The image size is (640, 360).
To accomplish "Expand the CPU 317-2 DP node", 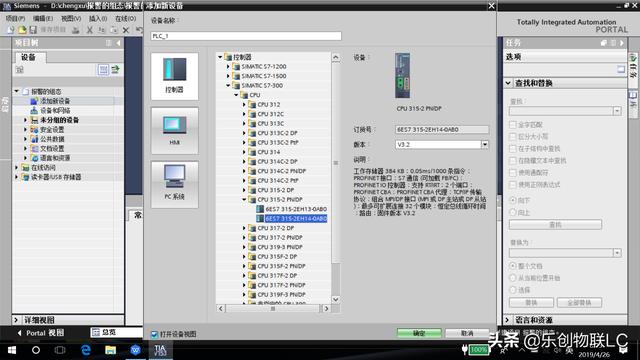I will click(244, 228).
